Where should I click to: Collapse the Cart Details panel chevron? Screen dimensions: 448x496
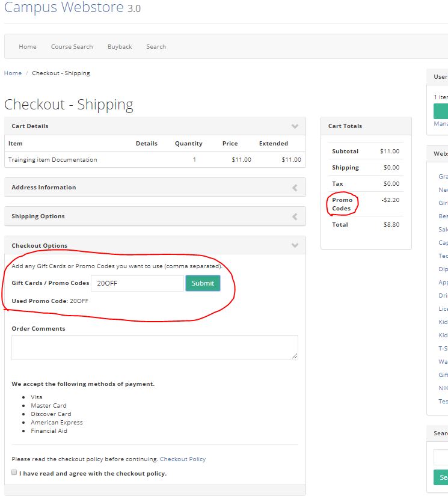point(295,126)
